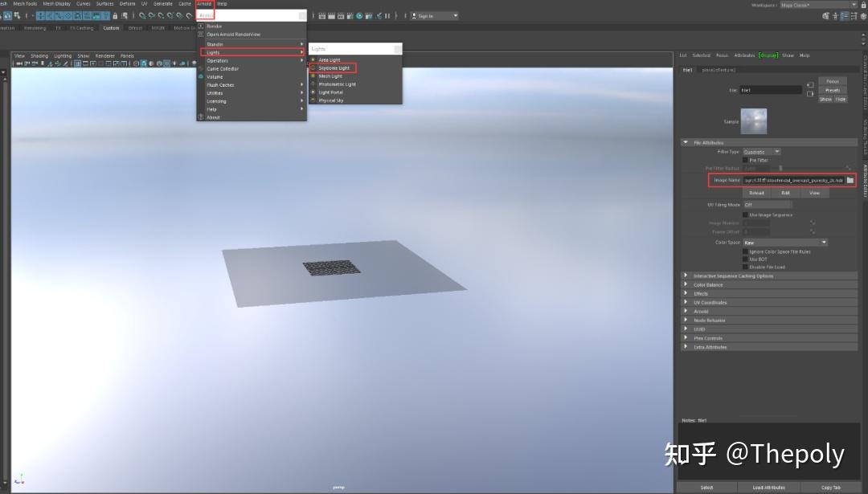Check Disable File Load option
The height and width of the screenshot is (494, 868).
[745, 267]
